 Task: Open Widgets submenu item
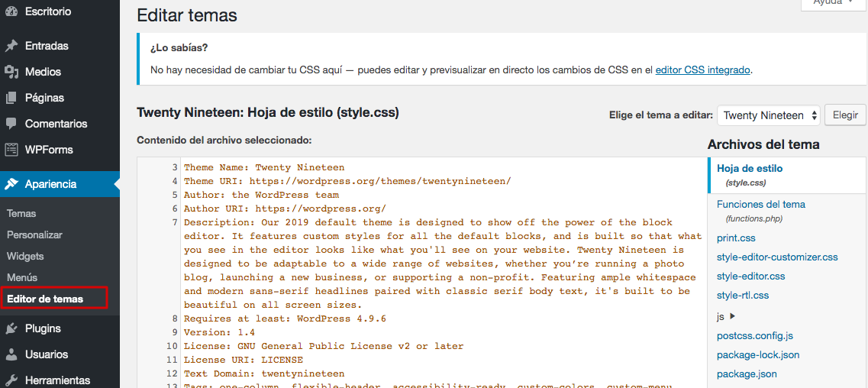25,257
